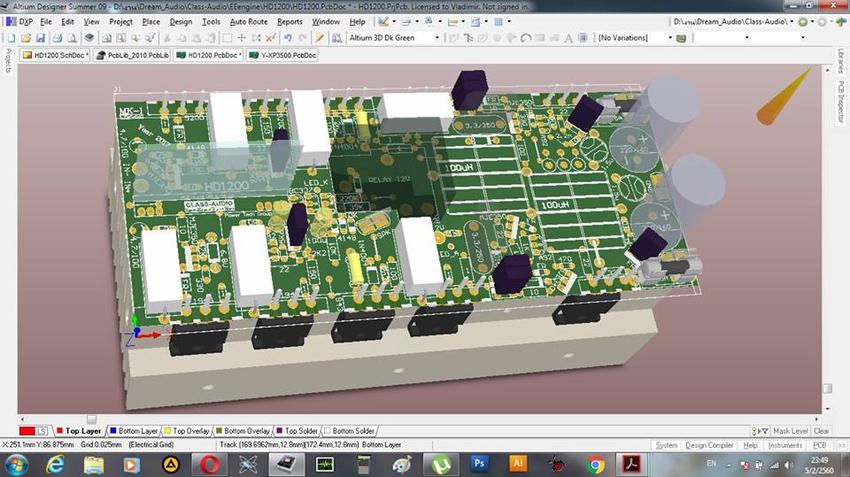Expand the project path address dropdown
This screenshot has height=477, width=850.
[x=791, y=22]
